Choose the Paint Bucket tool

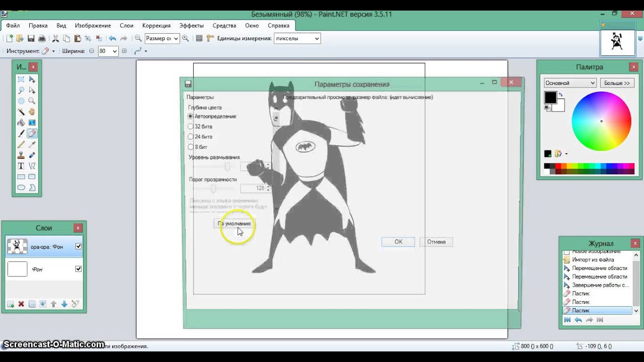pyautogui.click(x=21, y=123)
